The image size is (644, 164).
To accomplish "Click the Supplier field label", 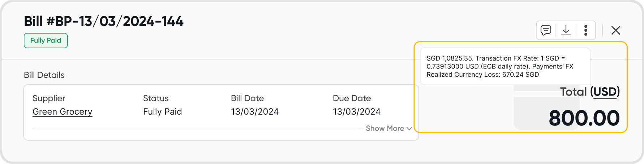I will (x=49, y=98).
